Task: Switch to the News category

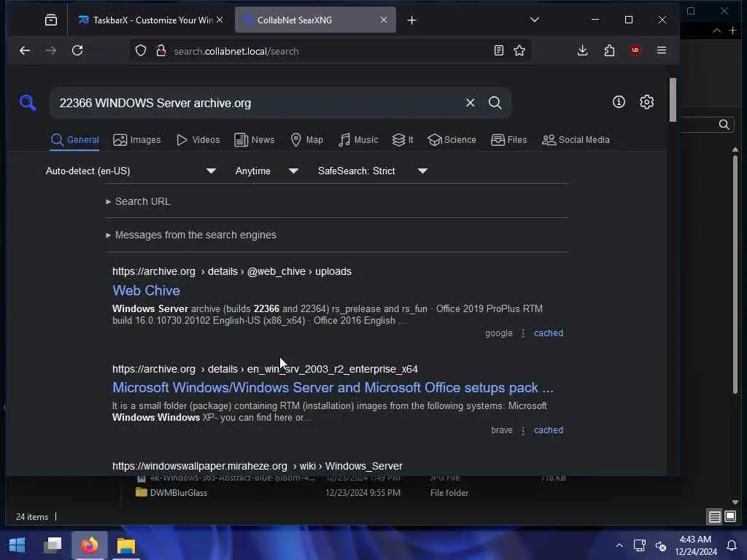Action: coord(255,140)
